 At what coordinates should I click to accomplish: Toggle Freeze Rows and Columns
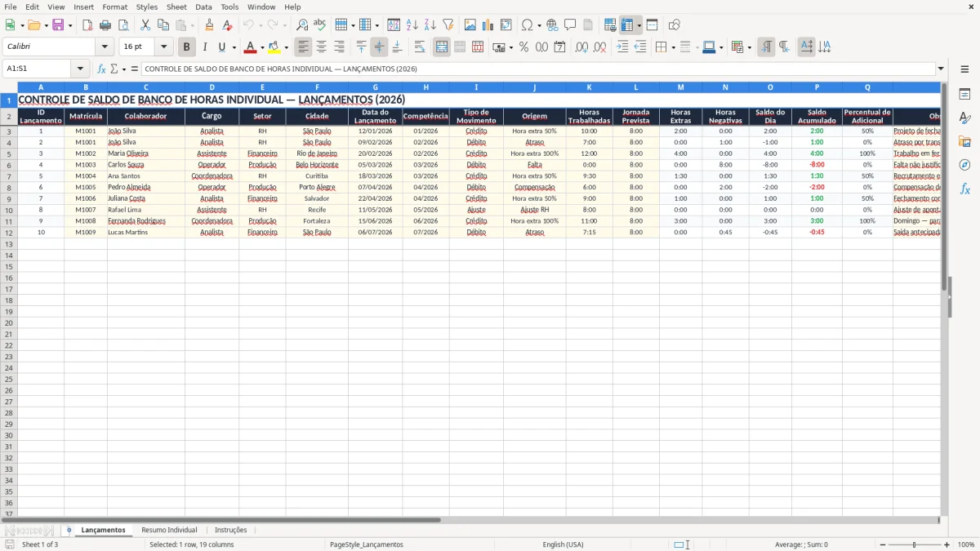627,25
